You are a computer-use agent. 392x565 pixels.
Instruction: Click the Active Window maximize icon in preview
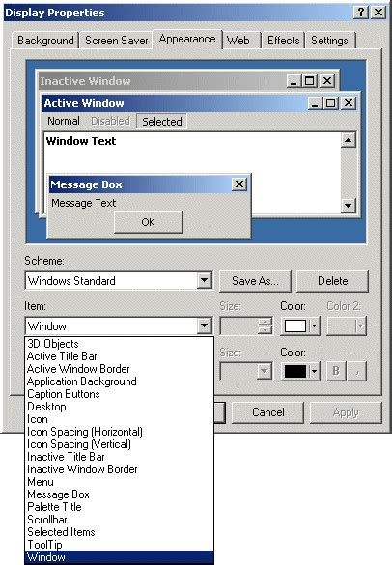[331, 103]
